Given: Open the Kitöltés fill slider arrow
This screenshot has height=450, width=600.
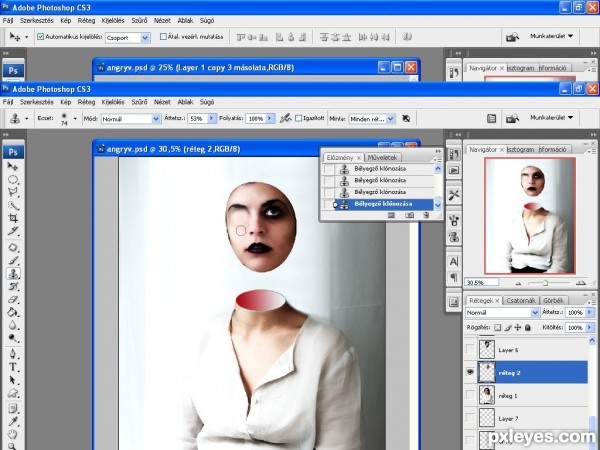Looking at the screenshot, I should [590, 328].
